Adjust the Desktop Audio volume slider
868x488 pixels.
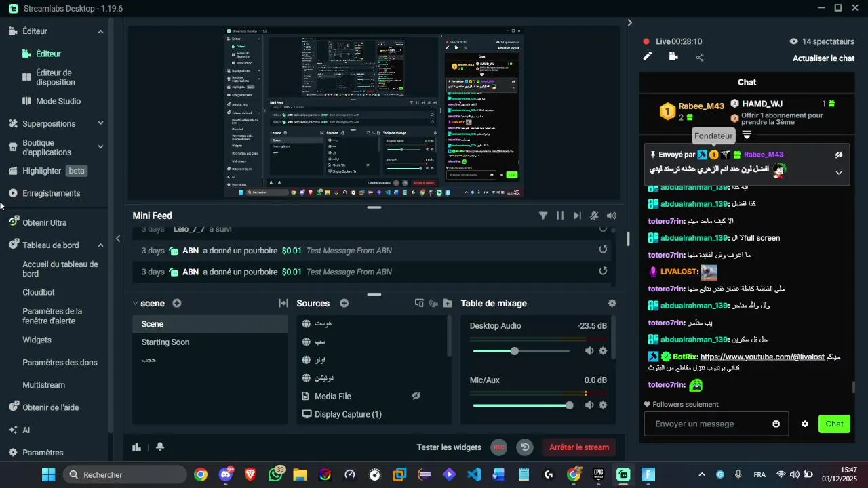521,351
